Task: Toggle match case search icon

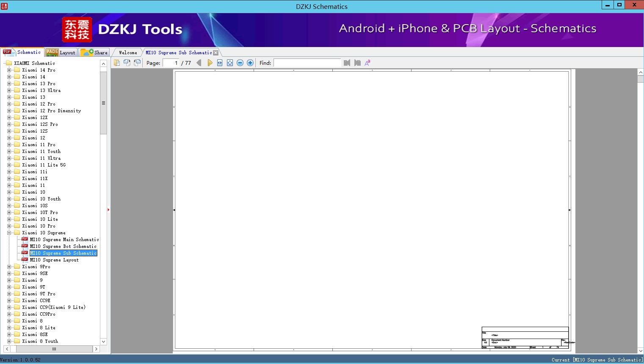Action: [368, 63]
